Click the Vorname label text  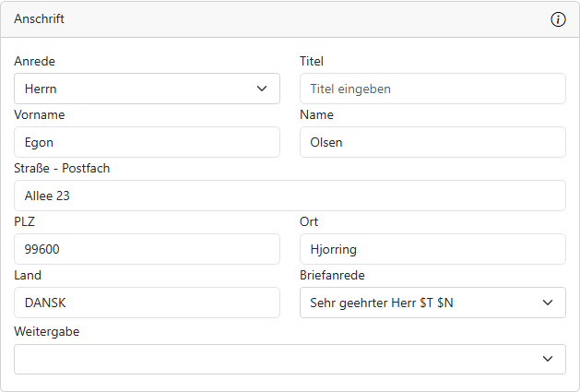coord(40,115)
